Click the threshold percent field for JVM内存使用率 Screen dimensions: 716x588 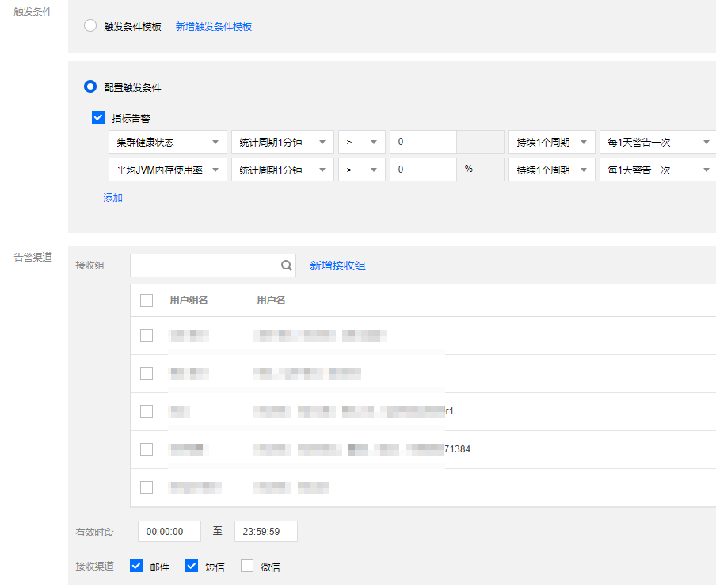423,170
